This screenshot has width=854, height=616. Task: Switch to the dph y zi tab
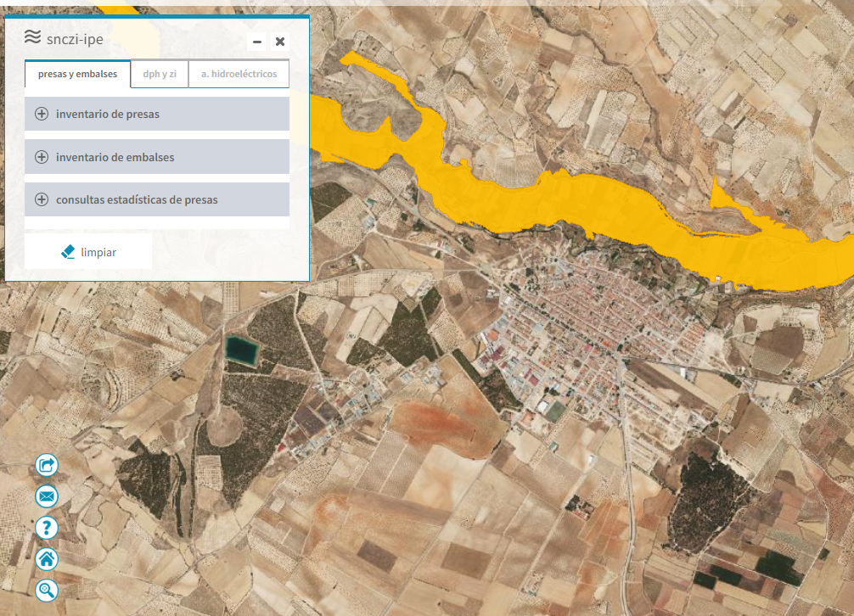pyautogui.click(x=161, y=74)
